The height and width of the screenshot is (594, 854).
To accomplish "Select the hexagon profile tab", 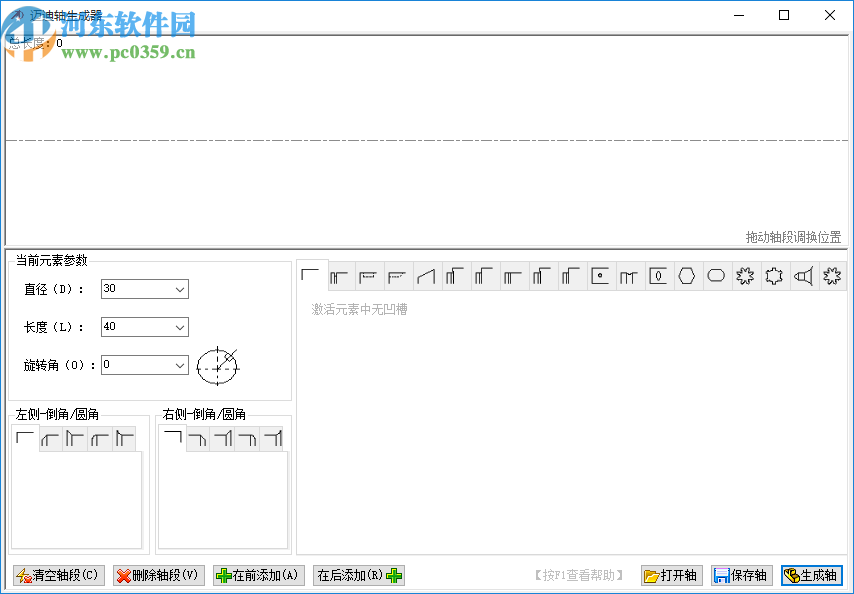I will [687, 277].
